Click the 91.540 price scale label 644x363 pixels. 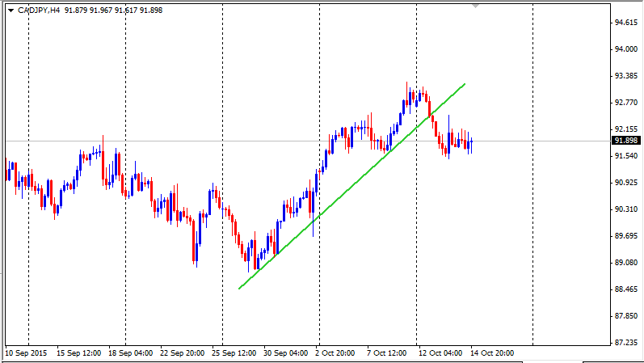coord(626,156)
